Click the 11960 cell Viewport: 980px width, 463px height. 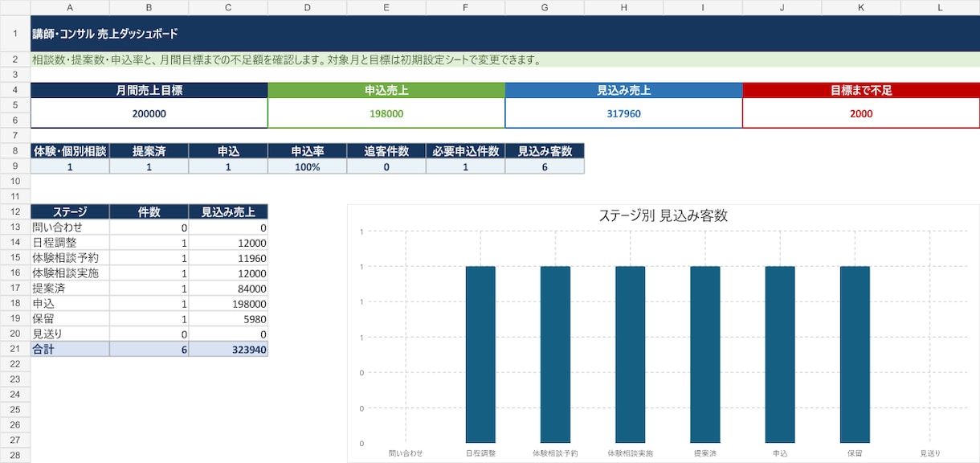228,258
